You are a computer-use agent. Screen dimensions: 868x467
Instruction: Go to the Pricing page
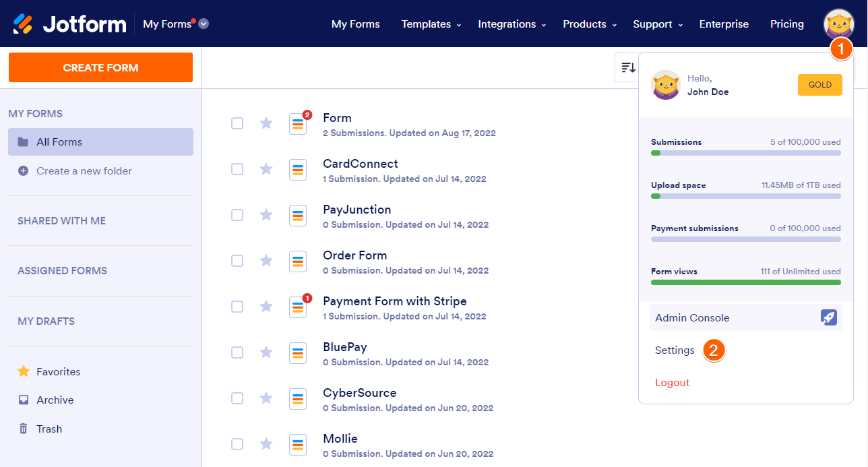pyautogui.click(x=787, y=24)
